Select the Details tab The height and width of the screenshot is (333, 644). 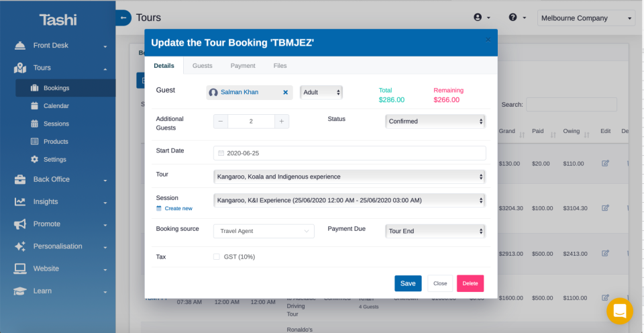click(x=164, y=66)
